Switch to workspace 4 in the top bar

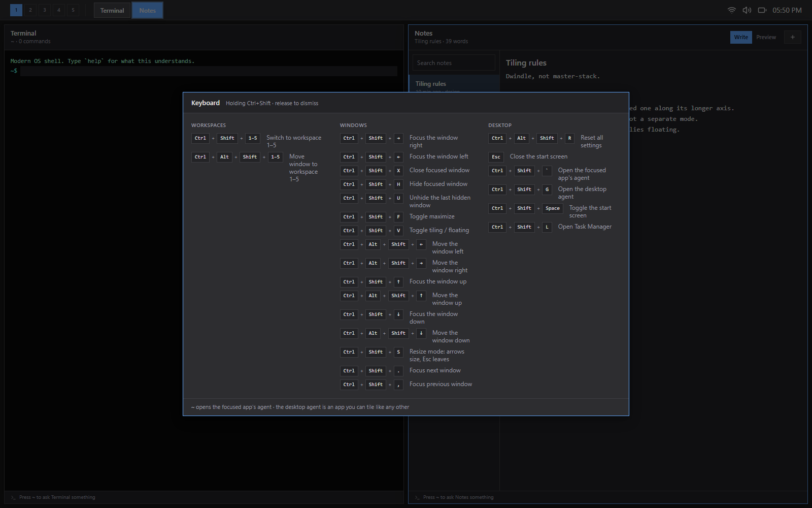click(59, 10)
